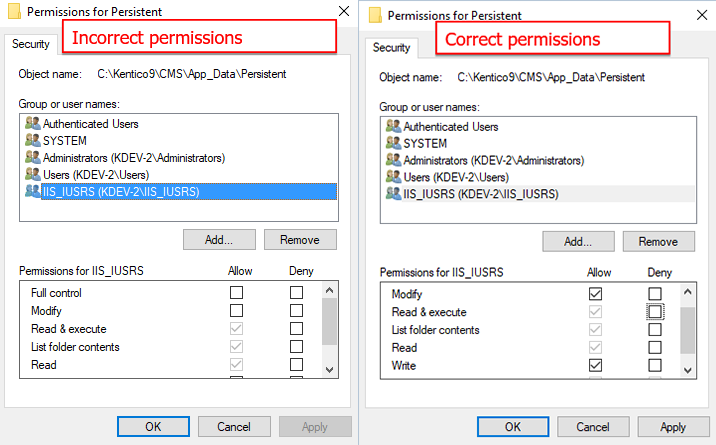The width and height of the screenshot is (716, 445).
Task: Click folder icon in right dialog title bar
Action: pyautogui.click(x=375, y=15)
